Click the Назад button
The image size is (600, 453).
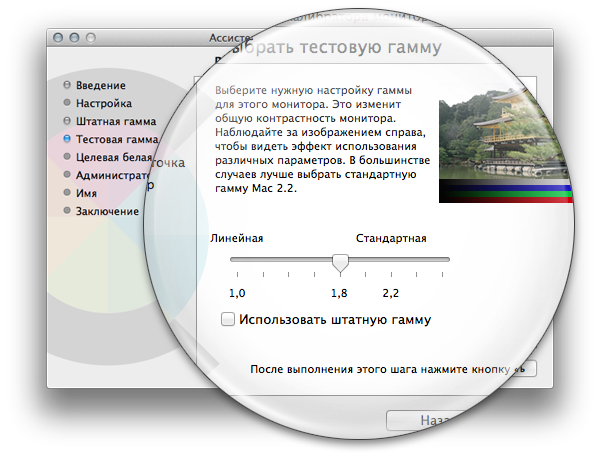(427, 420)
